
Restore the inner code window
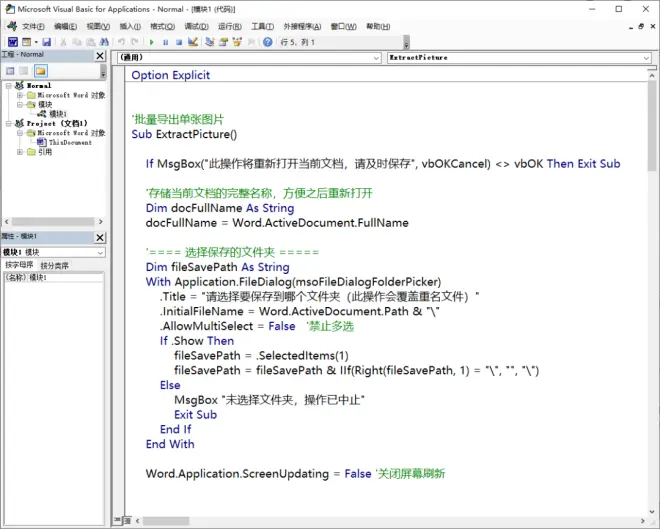point(641,26)
